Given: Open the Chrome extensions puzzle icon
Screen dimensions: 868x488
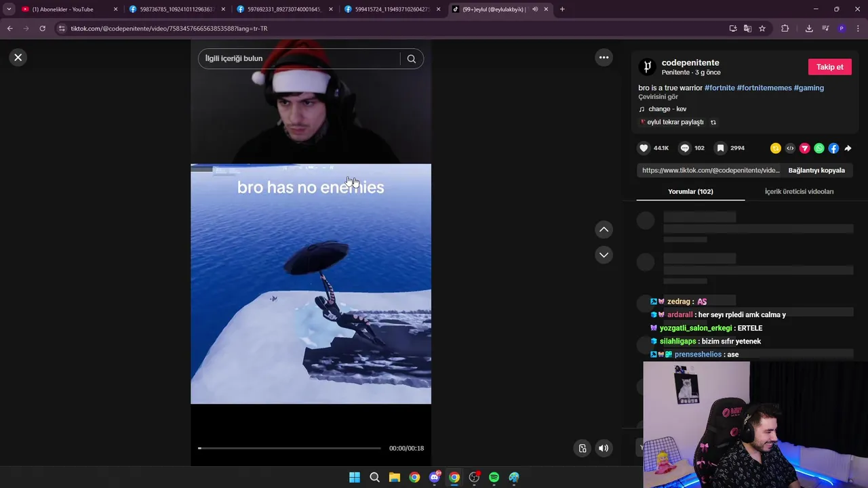Looking at the screenshot, I should (x=785, y=28).
